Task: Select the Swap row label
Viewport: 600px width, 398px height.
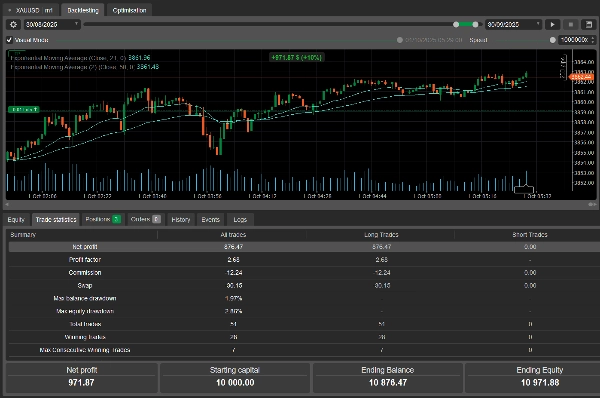Action: (x=85, y=285)
